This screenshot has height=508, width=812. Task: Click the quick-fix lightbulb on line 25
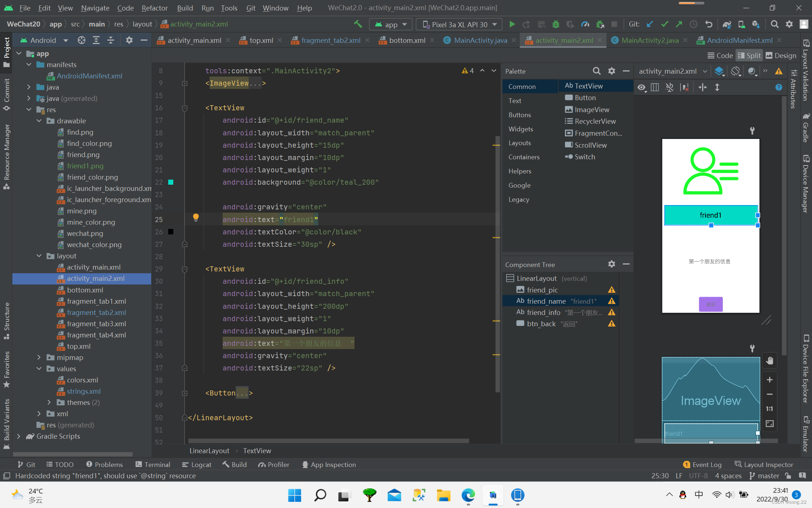tap(196, 217)
